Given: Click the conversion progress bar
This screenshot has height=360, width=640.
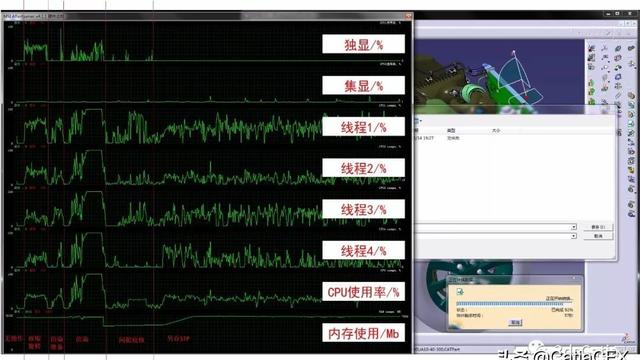Looking at the screenshot, I should (514, 304).
